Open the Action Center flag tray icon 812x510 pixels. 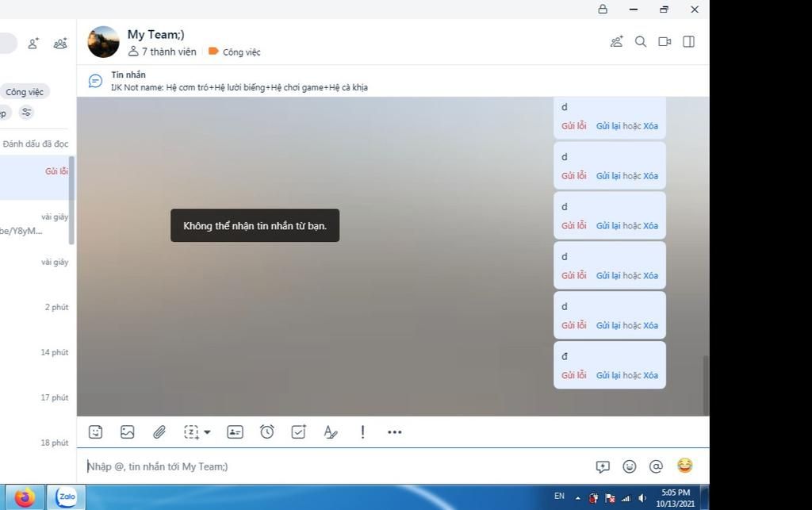(610, 498)
